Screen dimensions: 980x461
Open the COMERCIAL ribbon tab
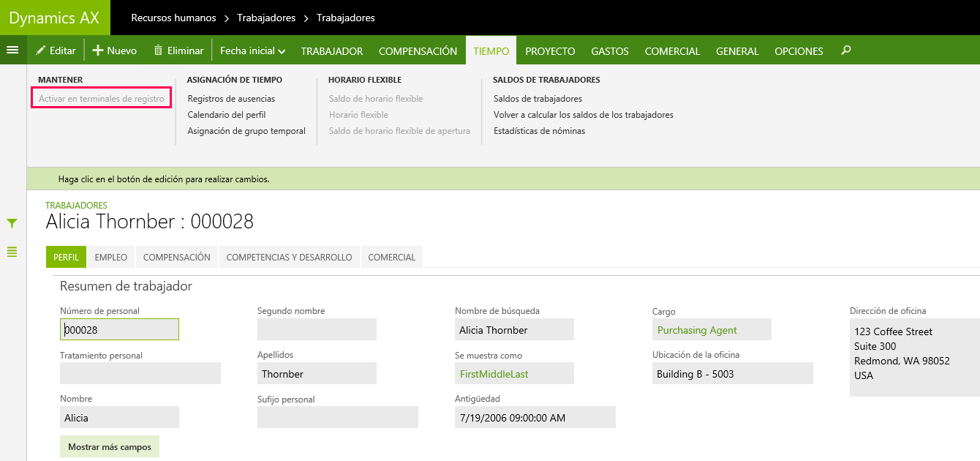point(672,50)
